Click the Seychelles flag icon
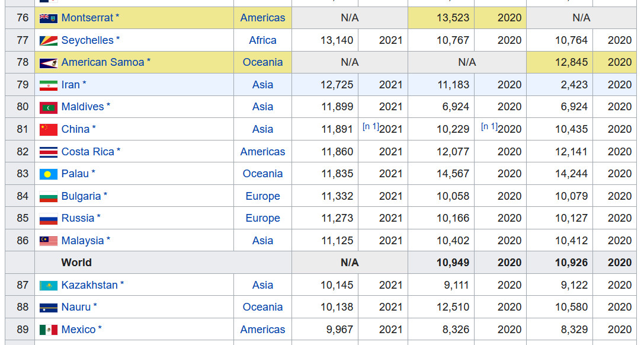Image resolution: width=644 pixels, height=345 pixels. (x=48, y=40)
